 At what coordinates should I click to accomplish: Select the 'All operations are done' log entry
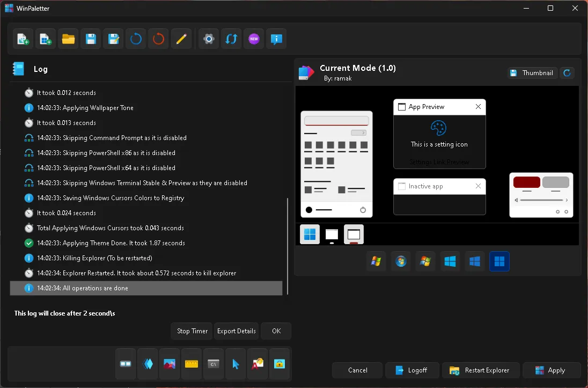pyautogui.click(x=146, y=288)
